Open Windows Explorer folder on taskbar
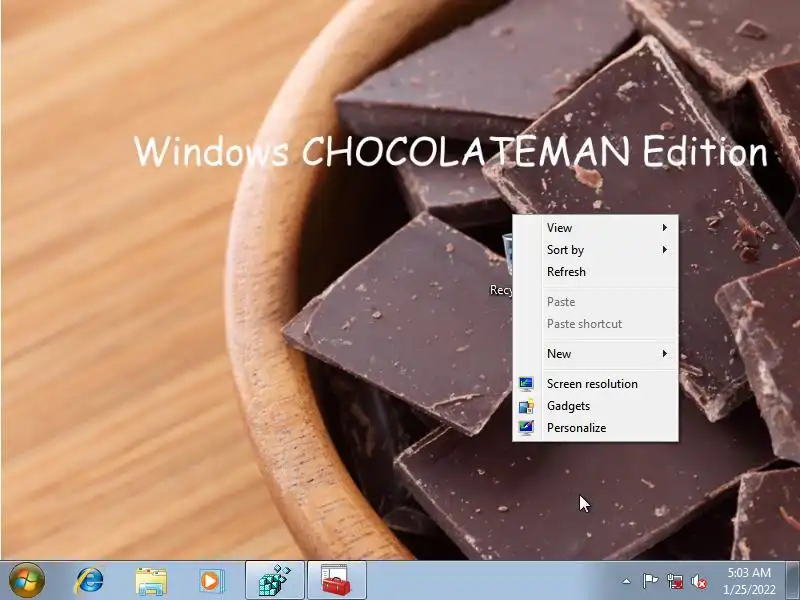Viewport: 800px width, 600px height. pos(151,581)
